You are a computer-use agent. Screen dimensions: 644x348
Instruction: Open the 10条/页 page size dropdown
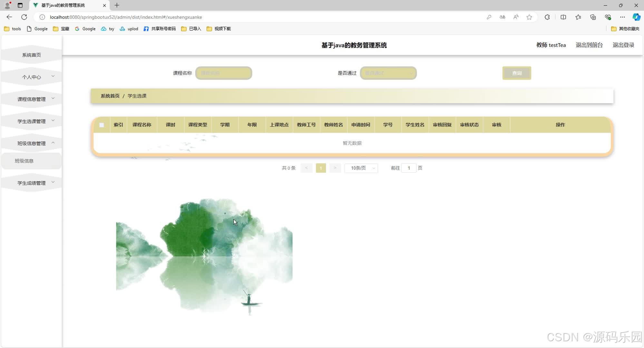point(361,168)
